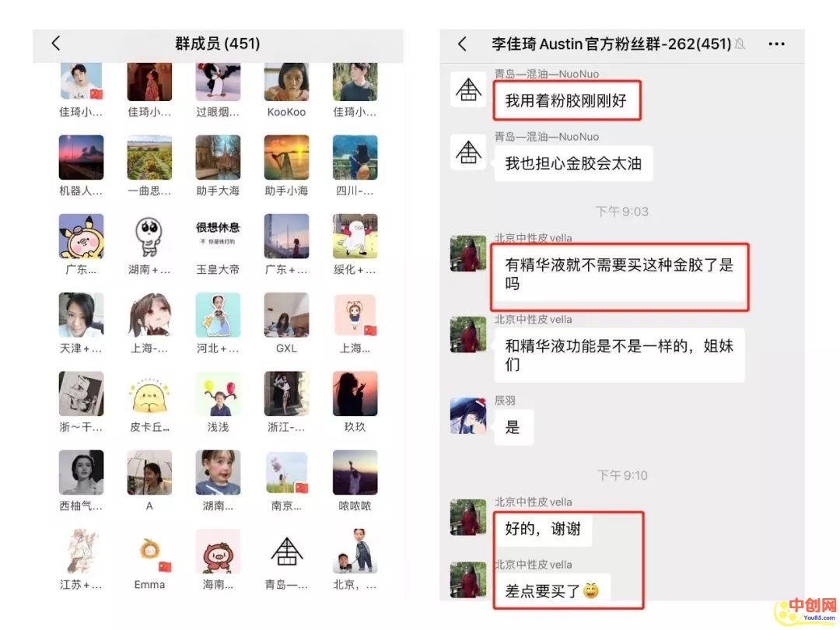840x630 pixels.
Task: Tap the message 差点要买了
Action: point(552,590)
